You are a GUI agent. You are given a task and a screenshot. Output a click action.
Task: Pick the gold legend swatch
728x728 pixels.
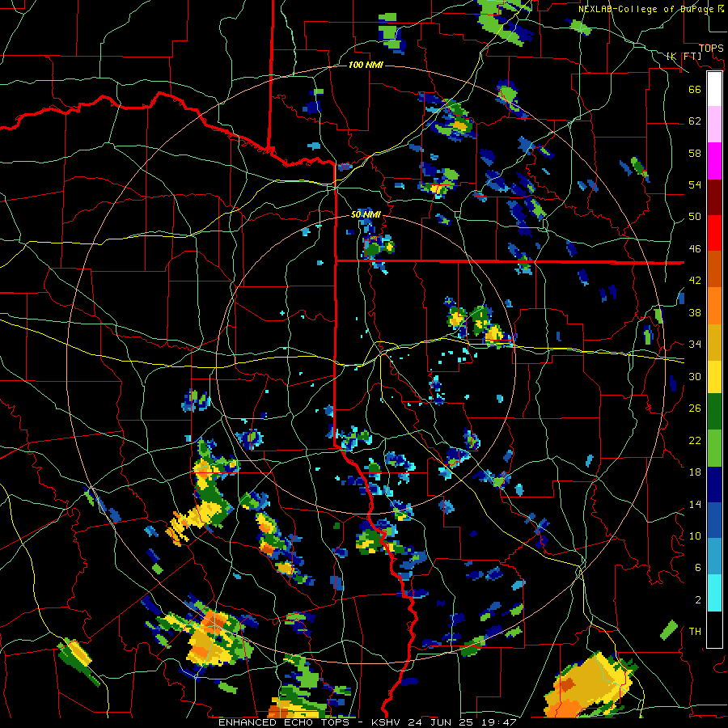click(x=714, y=341)
